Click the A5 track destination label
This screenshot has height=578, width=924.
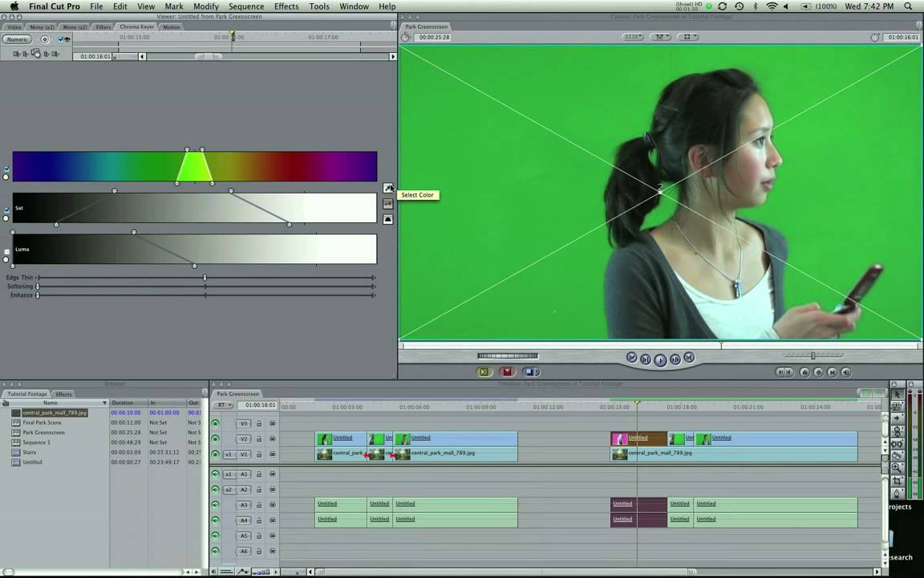coord(243,536)
